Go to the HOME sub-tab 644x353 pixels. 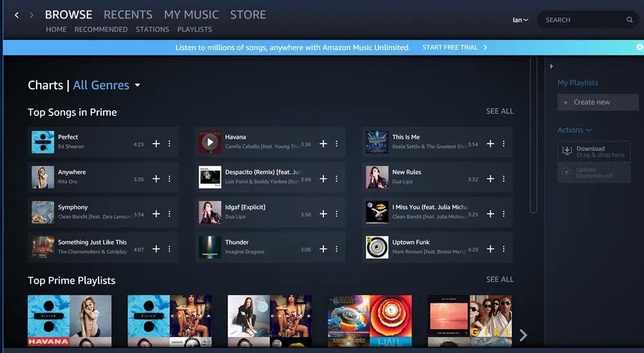click(x=56, y=30)
